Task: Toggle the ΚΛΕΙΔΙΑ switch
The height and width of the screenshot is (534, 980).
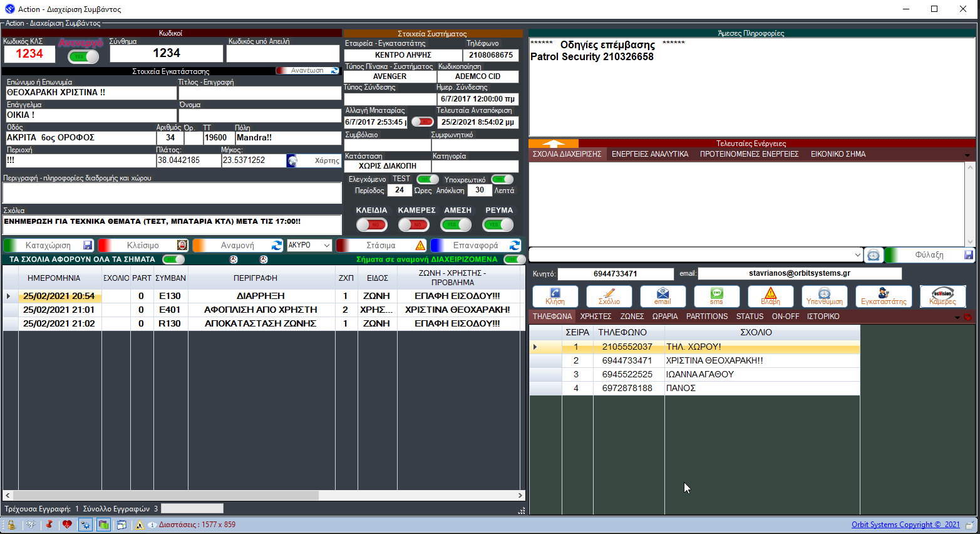Action: (x=371, y=224)
